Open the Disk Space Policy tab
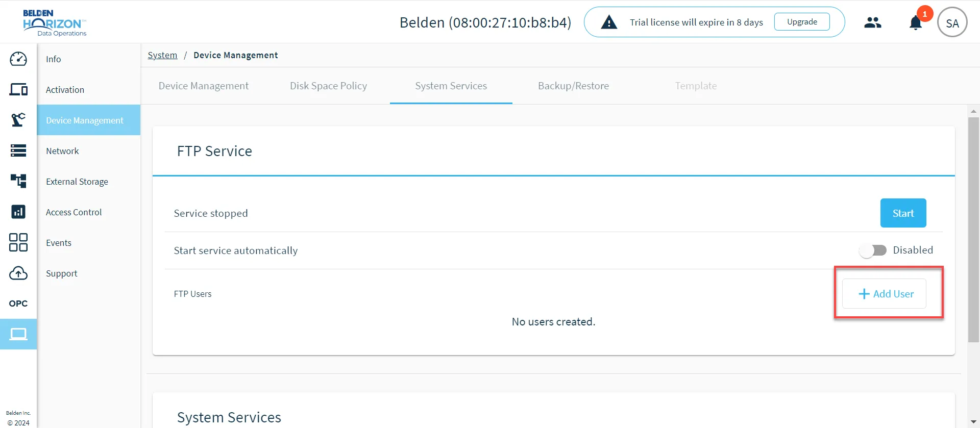This screenshot has height=428, width=980. pos(329,86)
